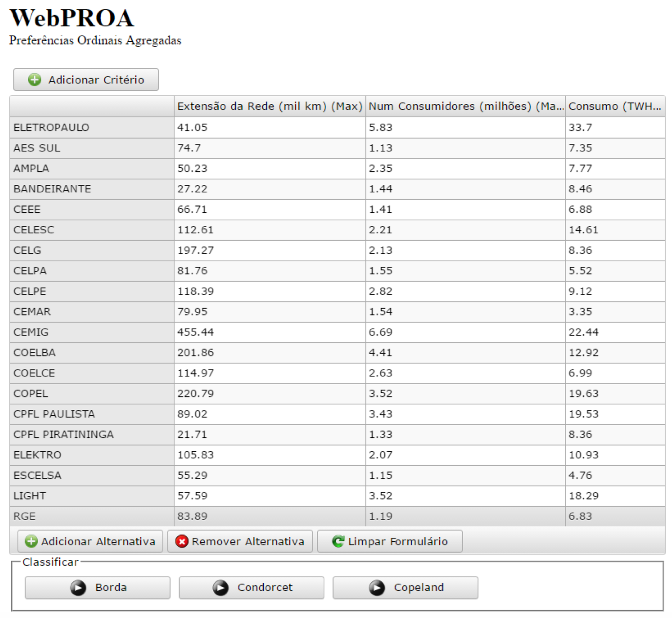Image resolution: width=672 pixels, height=618 pixels.
Task: Click consumers cell 6.69
Action: (x=466, y=332)
